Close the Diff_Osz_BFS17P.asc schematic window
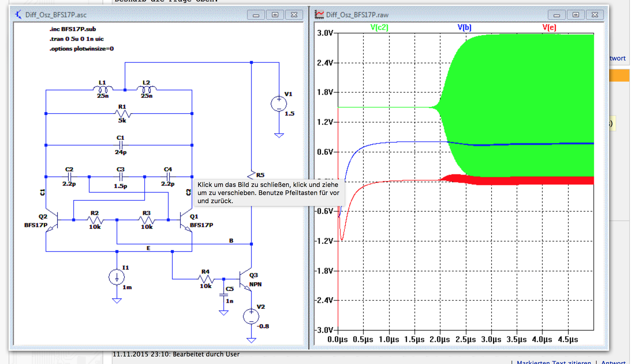The height and width of the screenshot is (364, 638). tap(294, 14)
